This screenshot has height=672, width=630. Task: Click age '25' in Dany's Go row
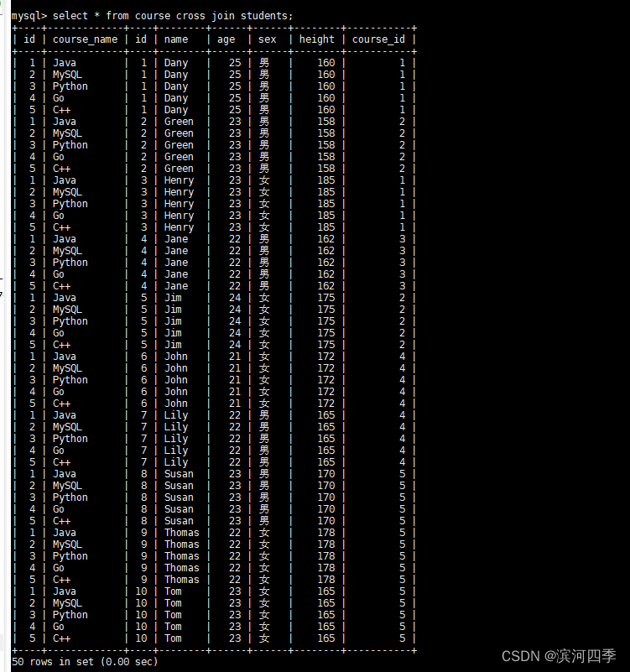[235, 98]
